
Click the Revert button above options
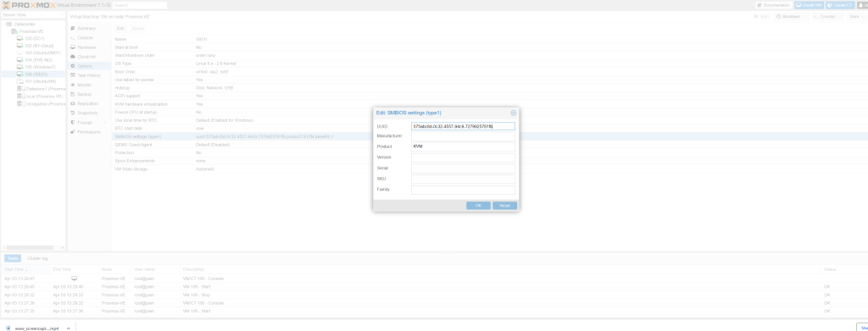point(138,28)
